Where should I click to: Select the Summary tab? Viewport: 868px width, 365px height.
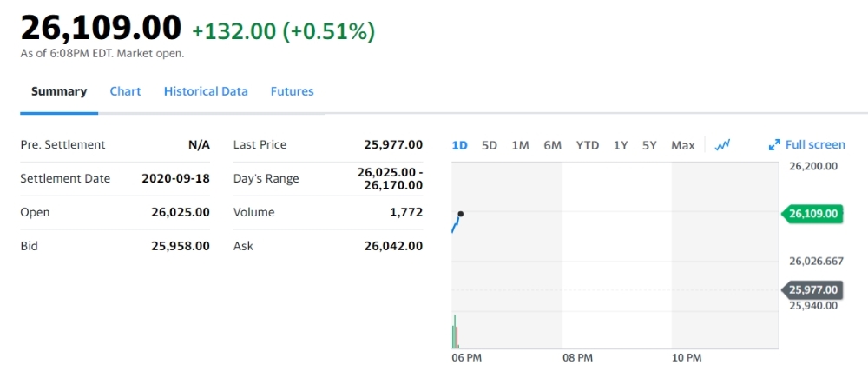pos(59,91)
